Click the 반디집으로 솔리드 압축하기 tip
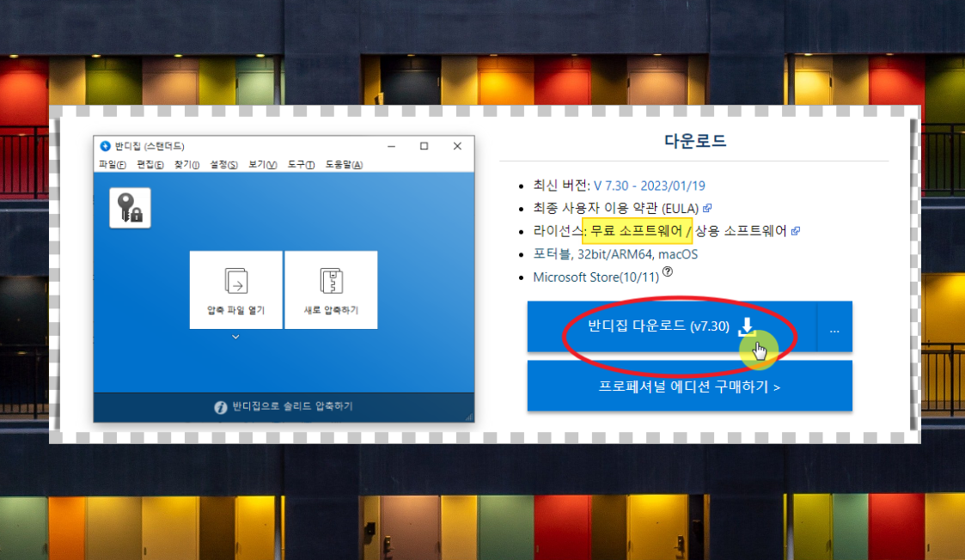 point(292,406)
